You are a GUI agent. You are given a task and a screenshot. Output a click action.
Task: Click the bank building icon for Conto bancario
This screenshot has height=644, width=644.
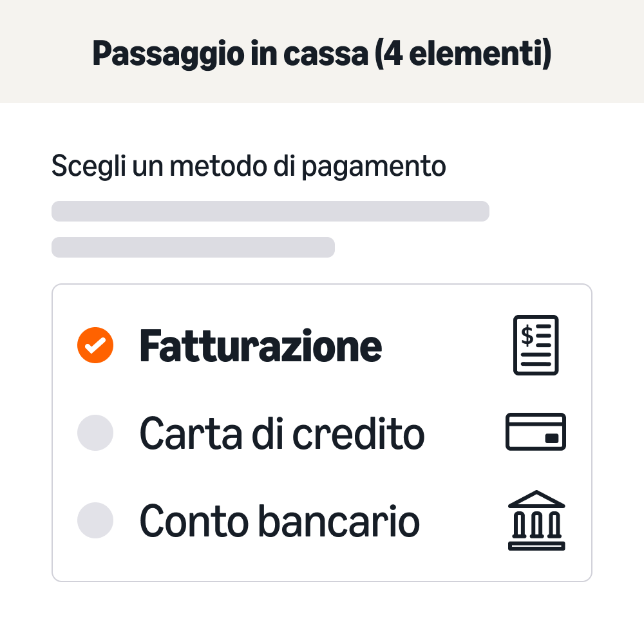click(536, 520)
